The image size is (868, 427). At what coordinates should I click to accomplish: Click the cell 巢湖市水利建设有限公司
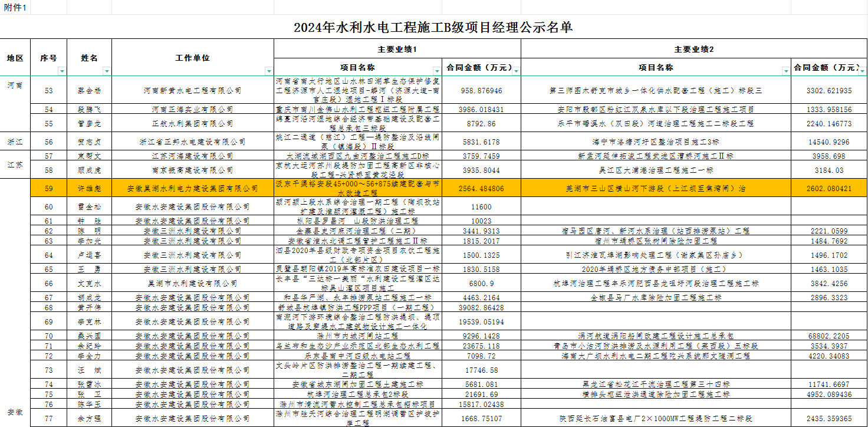[192, 284]
